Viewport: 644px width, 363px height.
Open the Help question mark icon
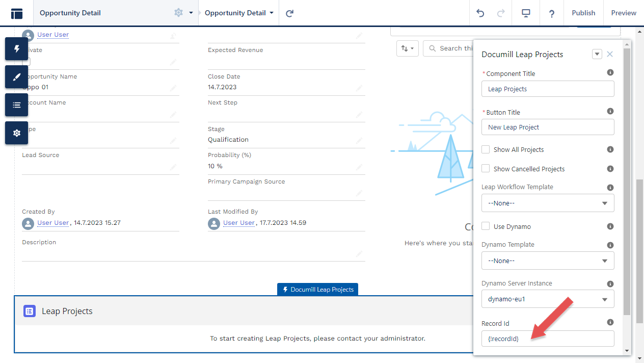tap(551, 13)
